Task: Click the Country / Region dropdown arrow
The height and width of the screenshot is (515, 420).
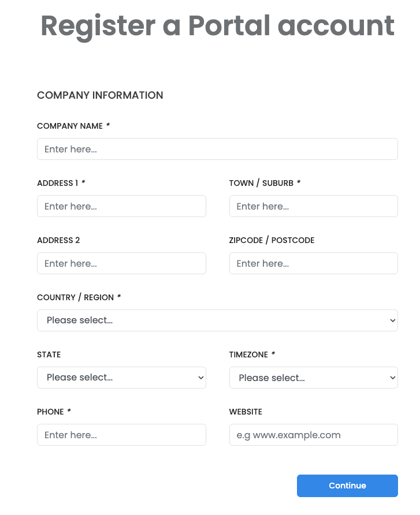Action: coord(392,320)
